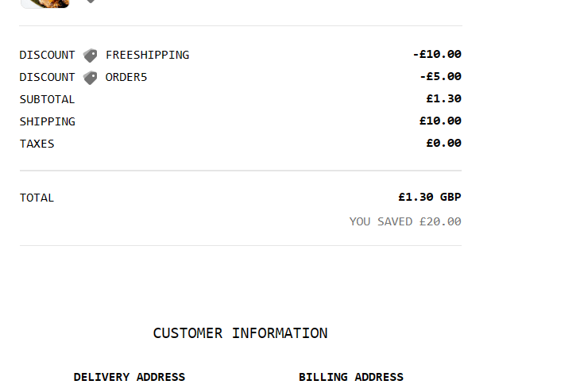
Task: Select the FREESHIPPING discount code text
Action: click(147, 55)
